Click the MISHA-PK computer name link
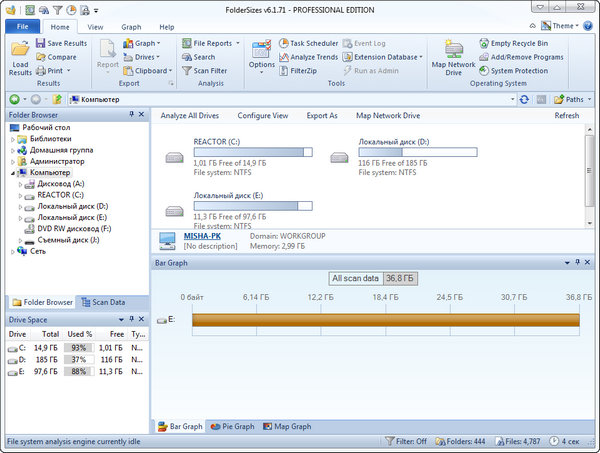 [202, 235]
